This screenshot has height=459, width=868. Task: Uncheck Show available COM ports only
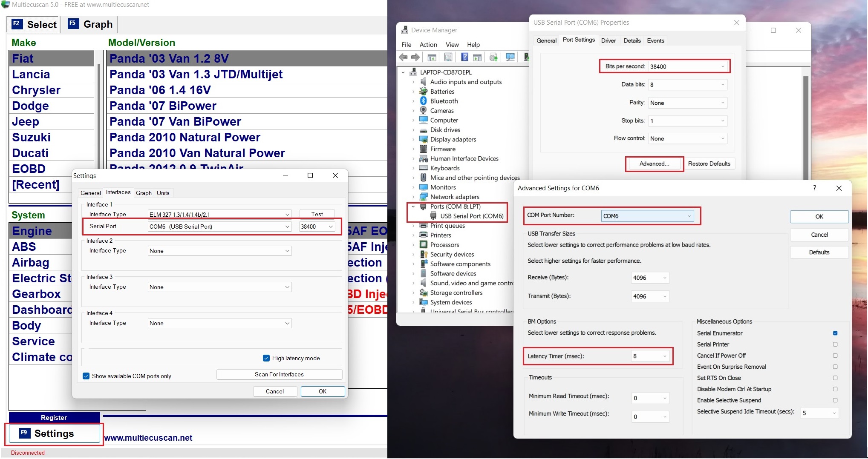tap(86, 376)
